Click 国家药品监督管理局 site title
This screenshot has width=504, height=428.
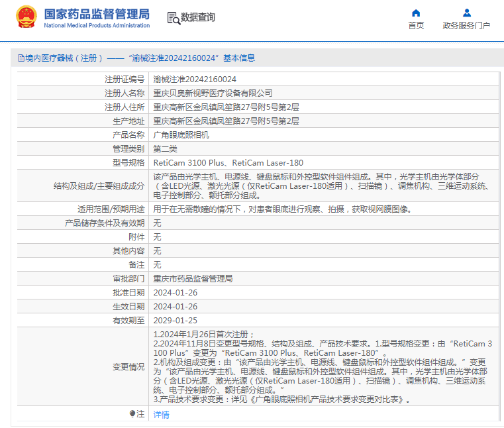coord(97,14)
